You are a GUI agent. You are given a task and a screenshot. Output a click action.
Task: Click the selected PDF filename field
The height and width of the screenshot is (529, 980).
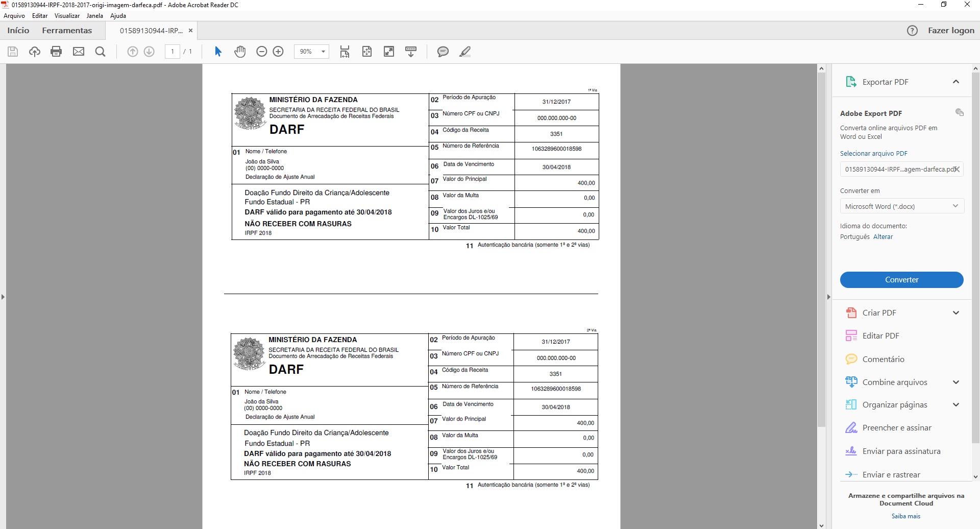[901, 170]
